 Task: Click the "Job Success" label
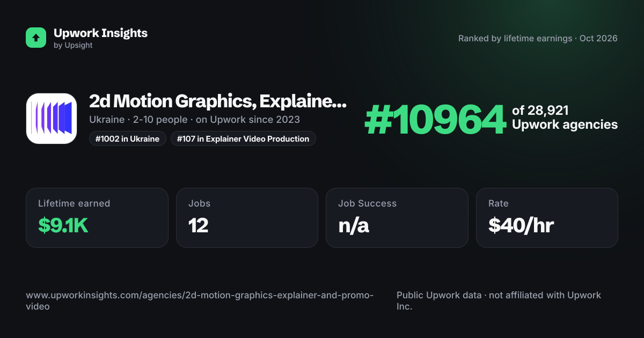(x=367, y=203)
